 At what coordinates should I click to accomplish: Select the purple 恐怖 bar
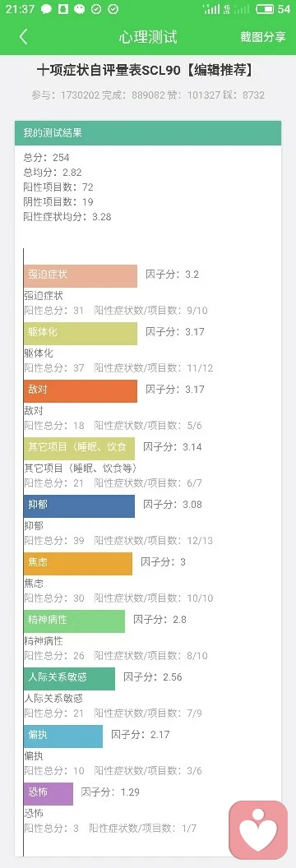click(49, 794)
